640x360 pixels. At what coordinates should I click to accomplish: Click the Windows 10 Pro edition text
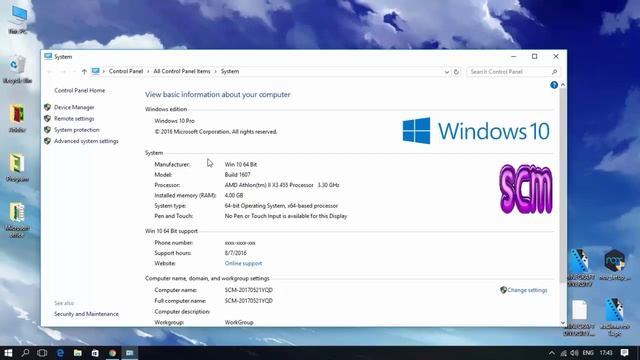(174, 121)
